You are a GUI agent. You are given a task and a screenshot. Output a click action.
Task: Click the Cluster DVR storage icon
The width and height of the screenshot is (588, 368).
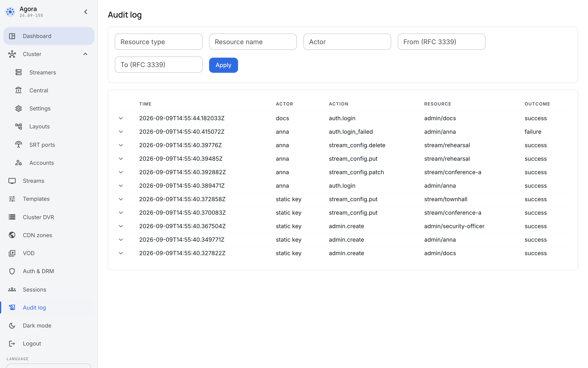click(x=12, y=217)
